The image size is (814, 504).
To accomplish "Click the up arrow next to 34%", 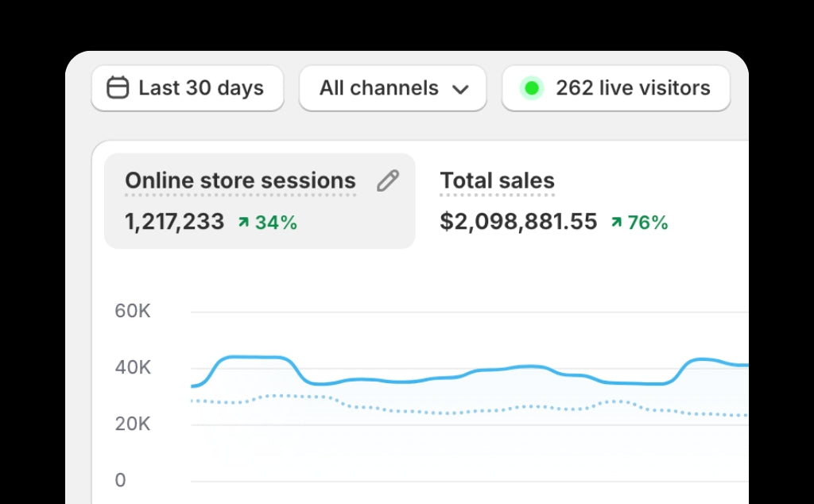I will tap(243, 223).
